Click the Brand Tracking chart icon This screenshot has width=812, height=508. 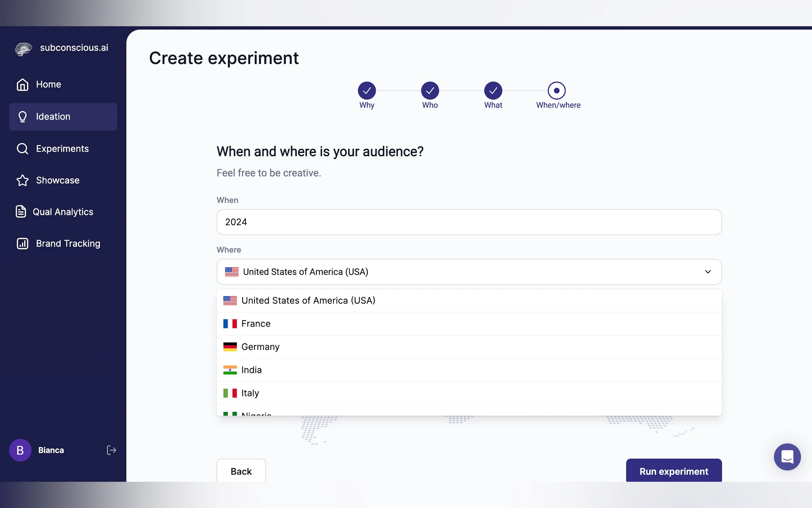click(x=22, y=243)
